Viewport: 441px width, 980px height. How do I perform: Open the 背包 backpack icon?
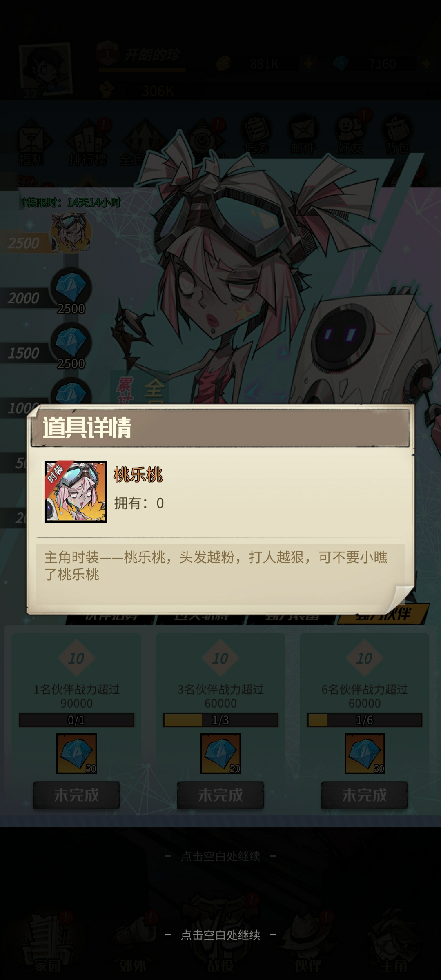pyautogui.click(x=397, y=136)
